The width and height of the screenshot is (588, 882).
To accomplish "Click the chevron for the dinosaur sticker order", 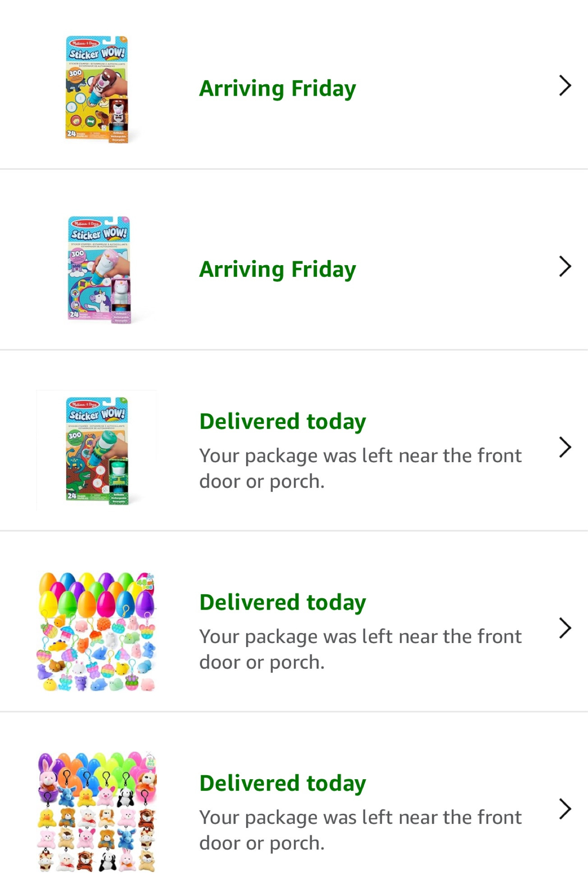I will tap(565, 447).
